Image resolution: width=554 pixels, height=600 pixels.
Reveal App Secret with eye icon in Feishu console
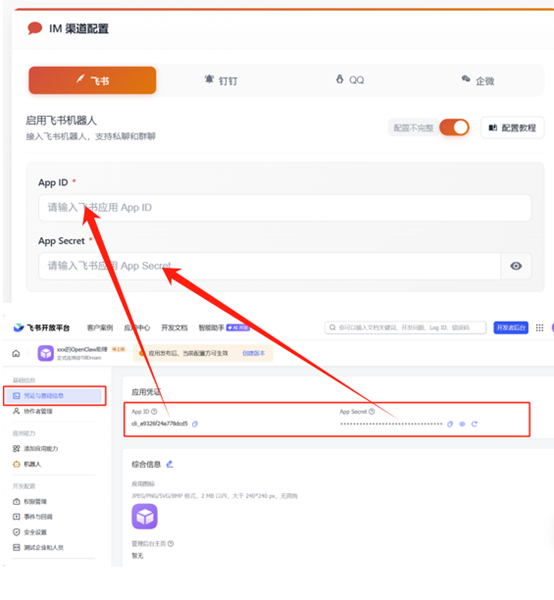click(462, 424)
